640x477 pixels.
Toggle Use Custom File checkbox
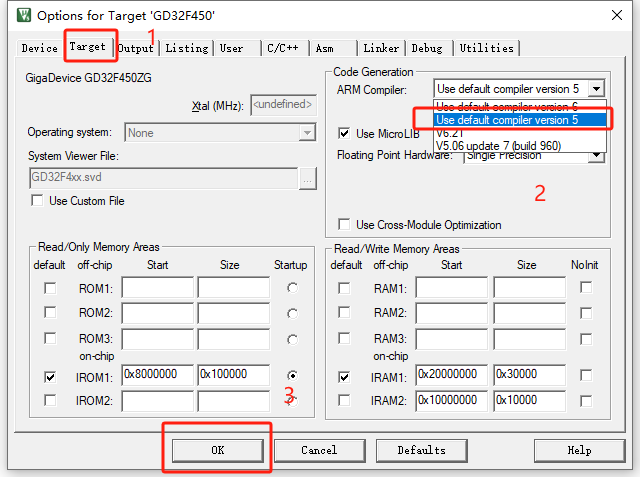coord(37,201)
